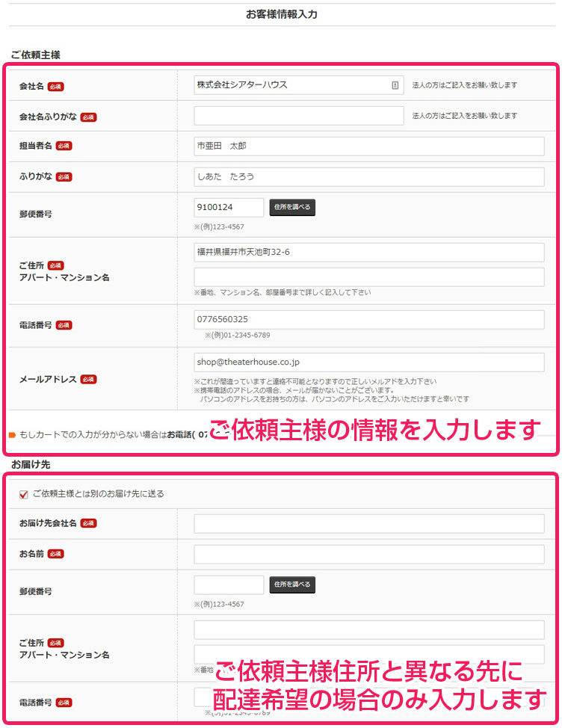568x728 pixels.
Task: Click the first ご住所 field in お届け先
Action: [x=368, y=630]
